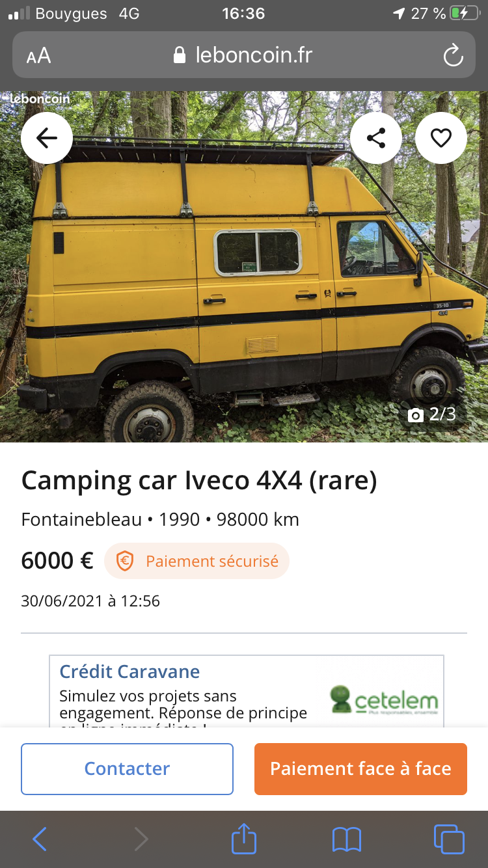Open the aA reader text options
Image resolution: width=488 pixels, height=868 pixels.
coord(38,56)
